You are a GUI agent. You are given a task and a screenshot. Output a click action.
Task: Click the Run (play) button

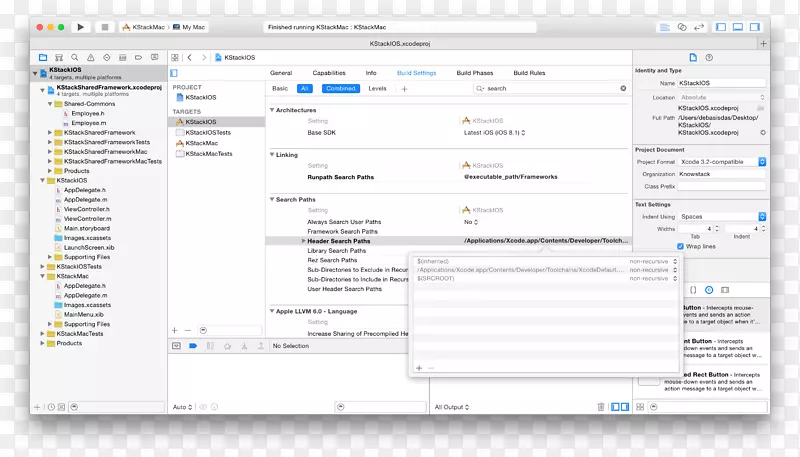click(80, 27)
